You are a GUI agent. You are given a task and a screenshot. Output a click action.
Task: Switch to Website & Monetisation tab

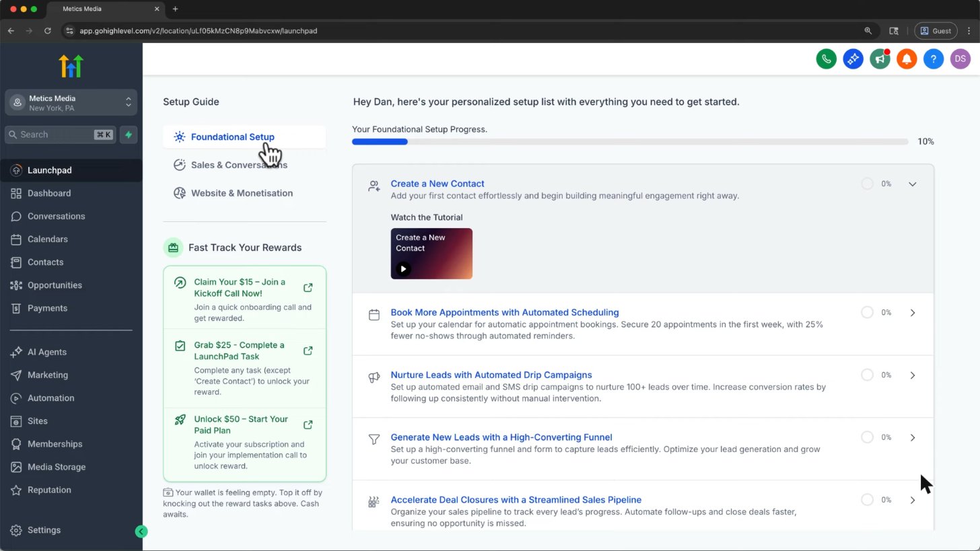[x=244, y=193]
